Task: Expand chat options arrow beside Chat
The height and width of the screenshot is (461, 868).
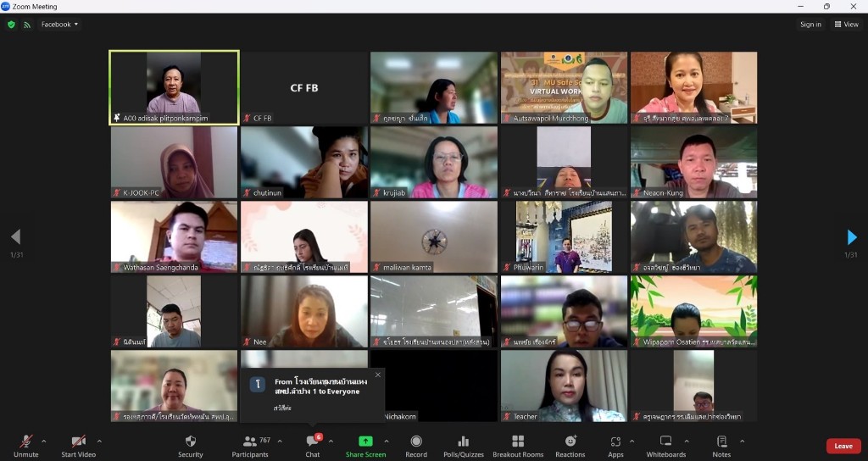Action: click(331, 441)
